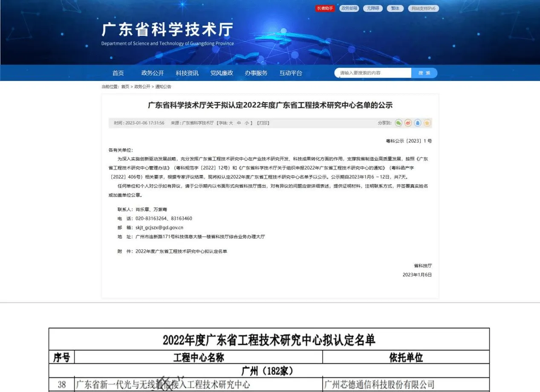This screenshot has height=392, width=540.
Task: Click the salutation 各有关单位:
Action: (121, 150)
